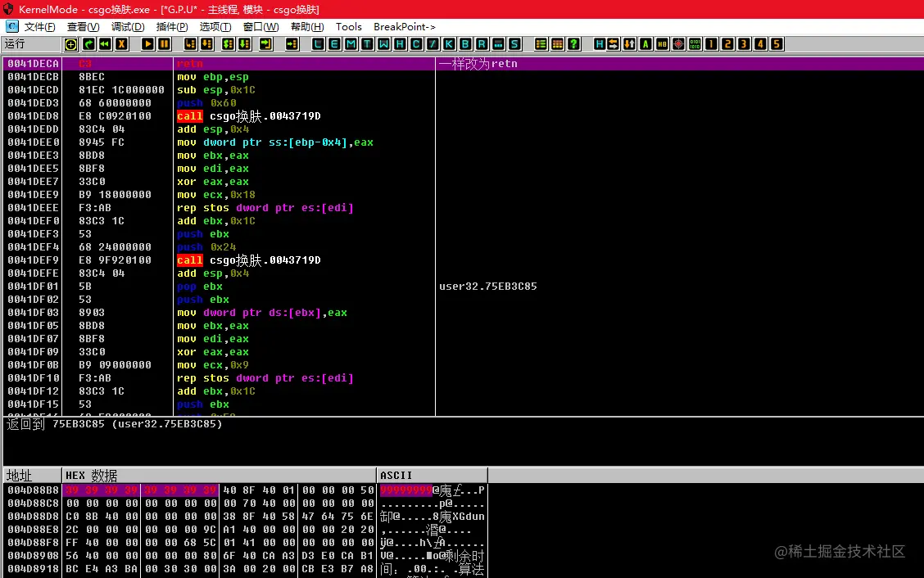Open Source window with S icon
This screenshot has height=578, width=924.
click(x=514, y=44)
